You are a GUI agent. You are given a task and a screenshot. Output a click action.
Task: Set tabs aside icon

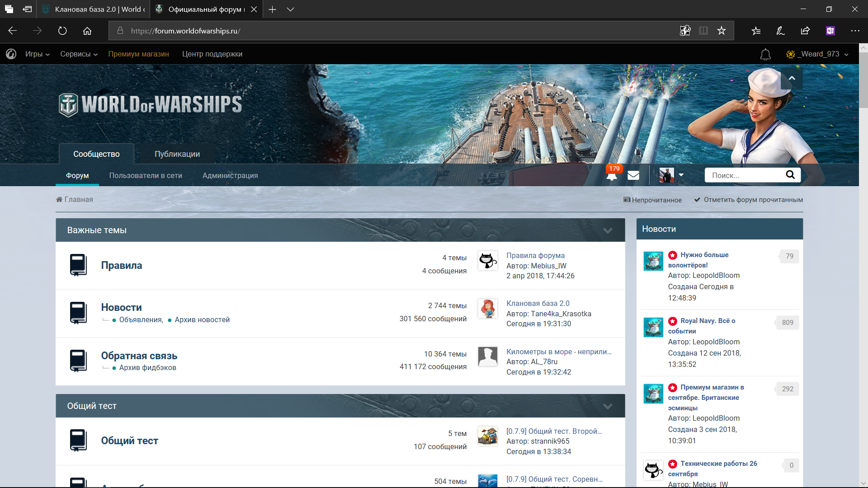[28, 9]
